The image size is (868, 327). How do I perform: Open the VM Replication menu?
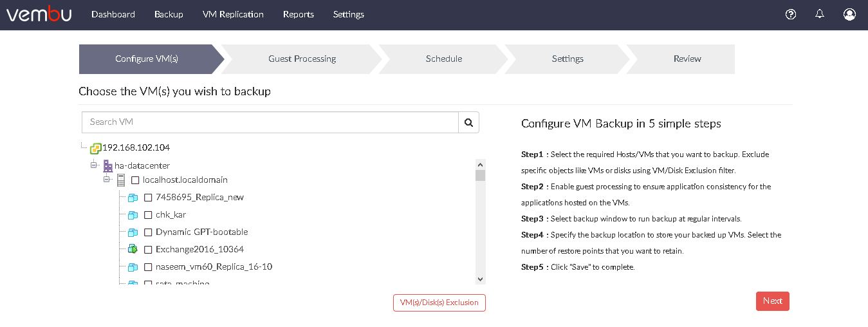click(233, 14)
